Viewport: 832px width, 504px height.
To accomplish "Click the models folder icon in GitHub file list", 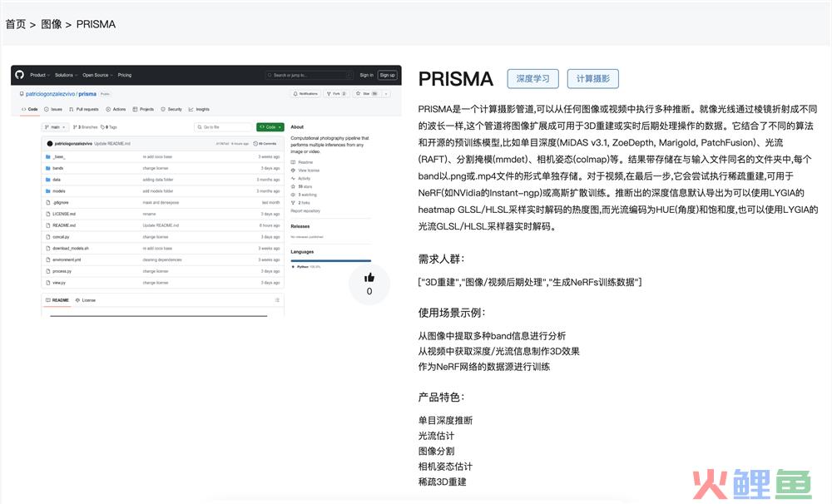I will click(48, 191).
